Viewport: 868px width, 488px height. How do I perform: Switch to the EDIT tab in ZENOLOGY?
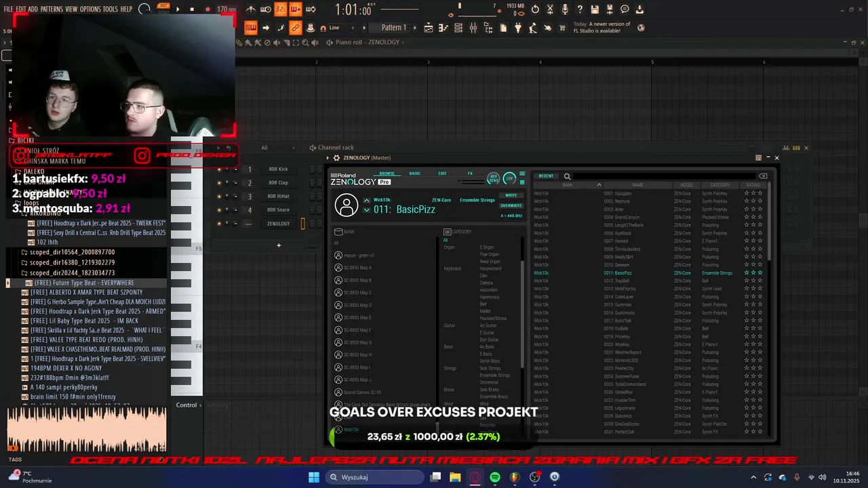click(442, 174)
